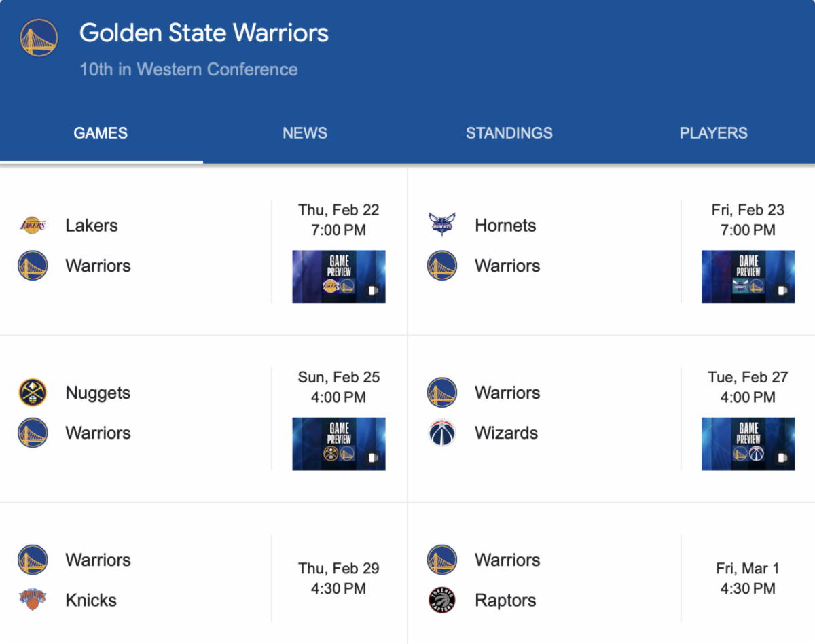Viewport: 815px width, 644px height.
Task: Open Lakers vs Warriors game preview video
Action: tap(339, 276)
